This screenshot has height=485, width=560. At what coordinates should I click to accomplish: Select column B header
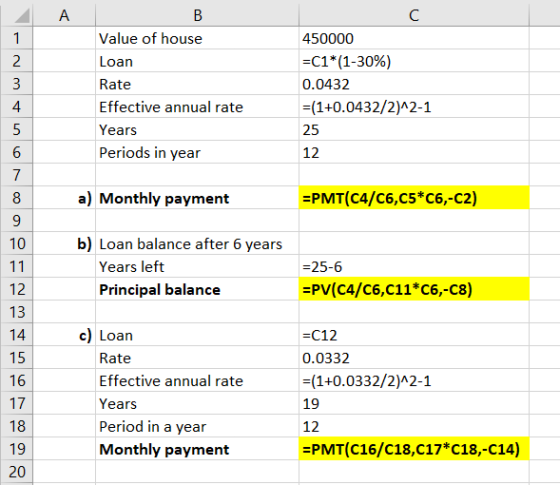pyautogui.click(x=197, y=15)
